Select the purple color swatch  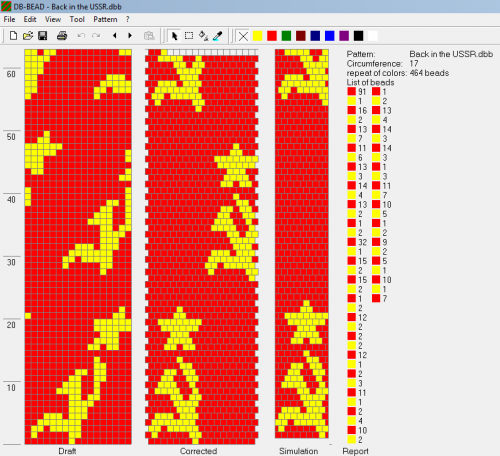[x=344, y=36]
